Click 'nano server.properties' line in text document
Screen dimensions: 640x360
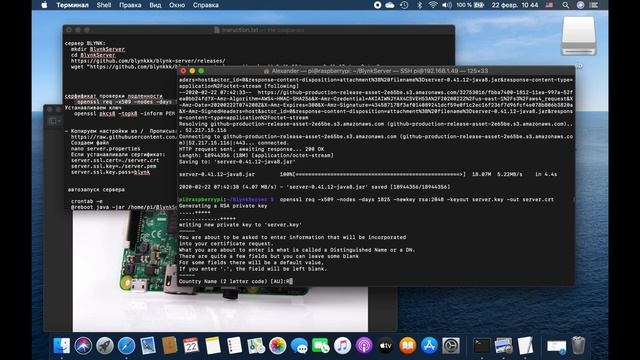pyautogui.click(x=105, y=149)
